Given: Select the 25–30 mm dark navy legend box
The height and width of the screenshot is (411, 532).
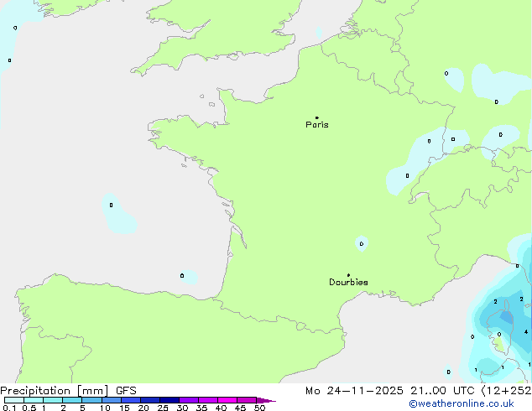Looking at the screenshot, I should pos(170,400).
